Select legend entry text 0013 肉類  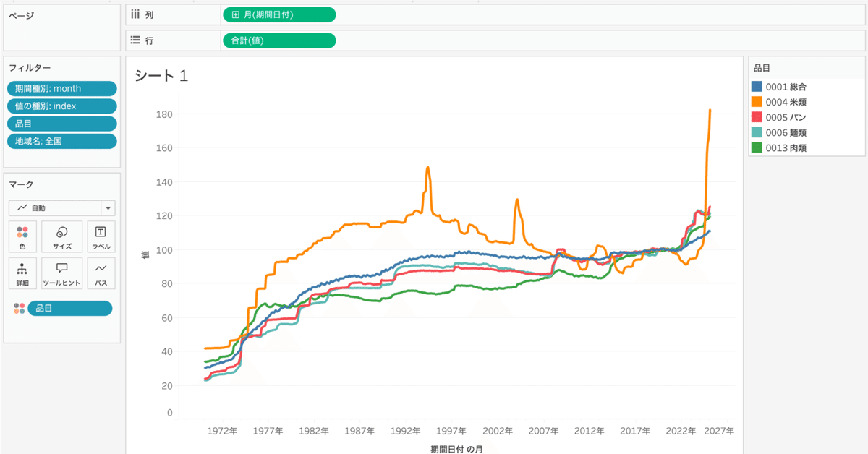786,147
